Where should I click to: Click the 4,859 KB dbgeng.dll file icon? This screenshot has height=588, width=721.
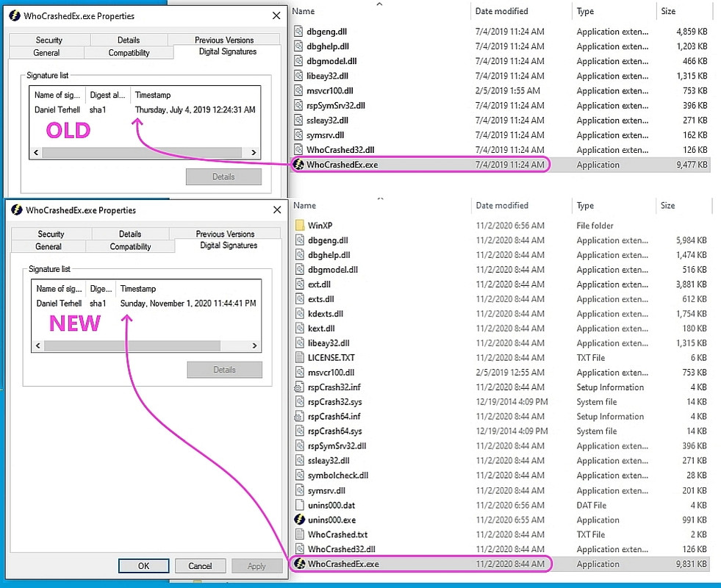click(x=298, y=32)
